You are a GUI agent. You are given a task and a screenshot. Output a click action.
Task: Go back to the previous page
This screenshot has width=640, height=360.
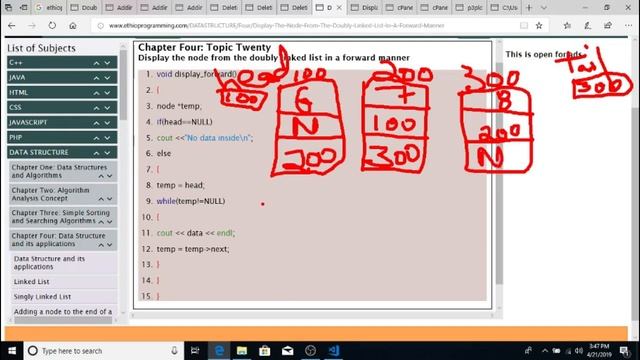[11, 25]
